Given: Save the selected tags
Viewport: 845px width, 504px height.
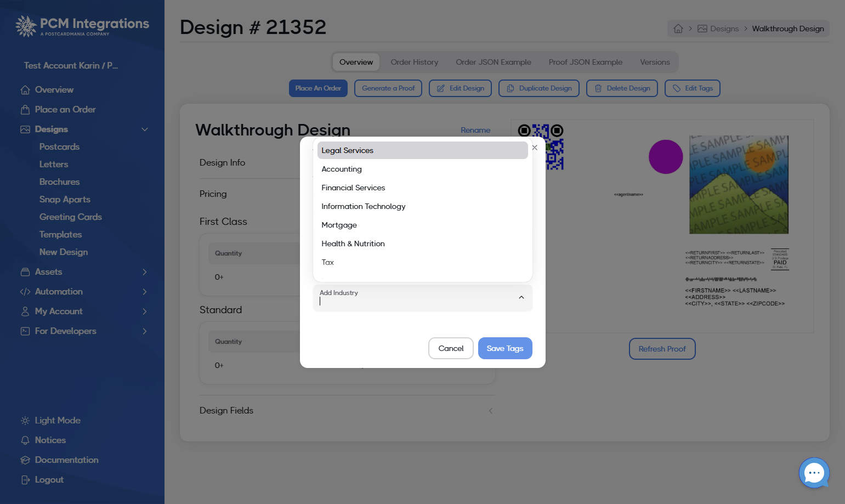Looking at the screenshot, I should [505, 348].
